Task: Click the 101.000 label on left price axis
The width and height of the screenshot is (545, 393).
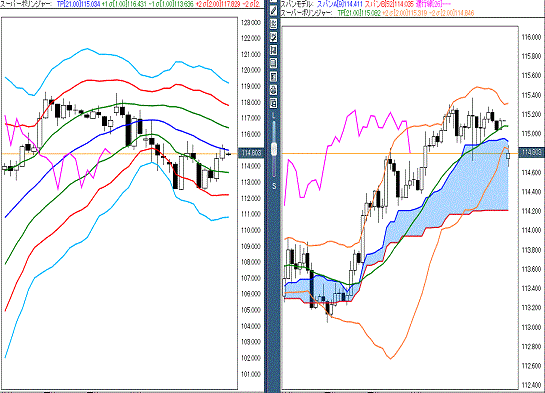Action: click(251, 374)
